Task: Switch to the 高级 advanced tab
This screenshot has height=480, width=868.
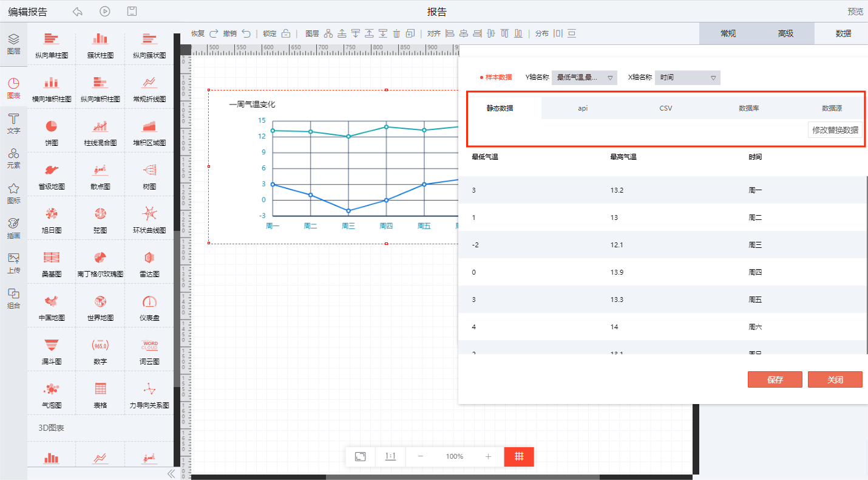Action: [x=785, y=33]
